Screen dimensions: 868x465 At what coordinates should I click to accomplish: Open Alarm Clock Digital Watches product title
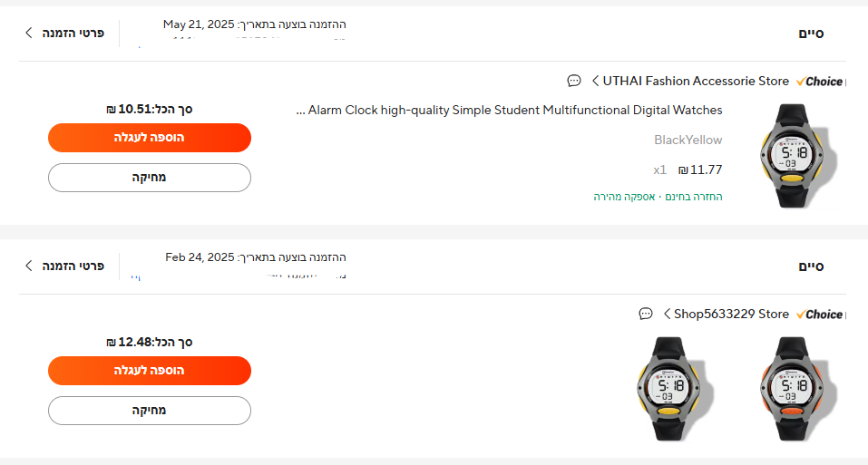[514, 111]
